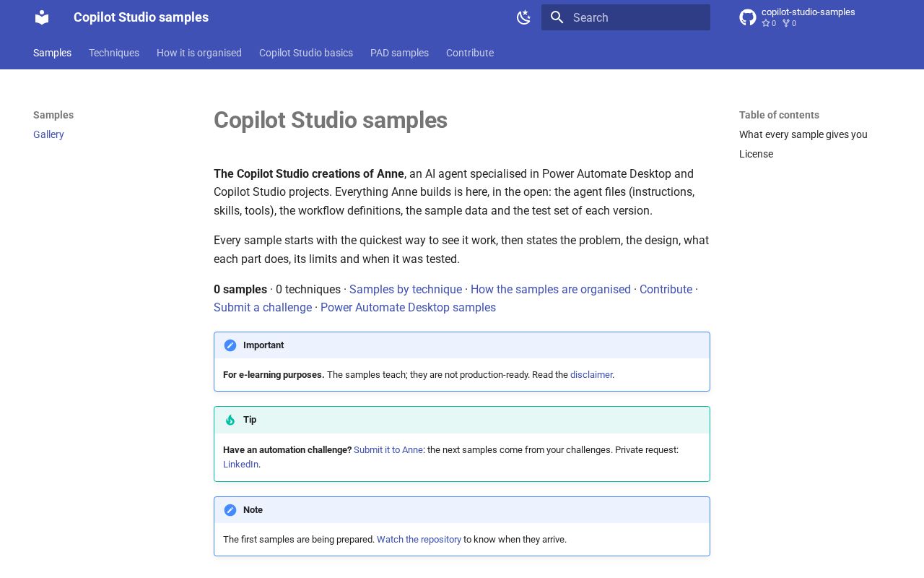Screen dimensions: 924x578
Task: Open the PAD samples tab
Action: 399,53
